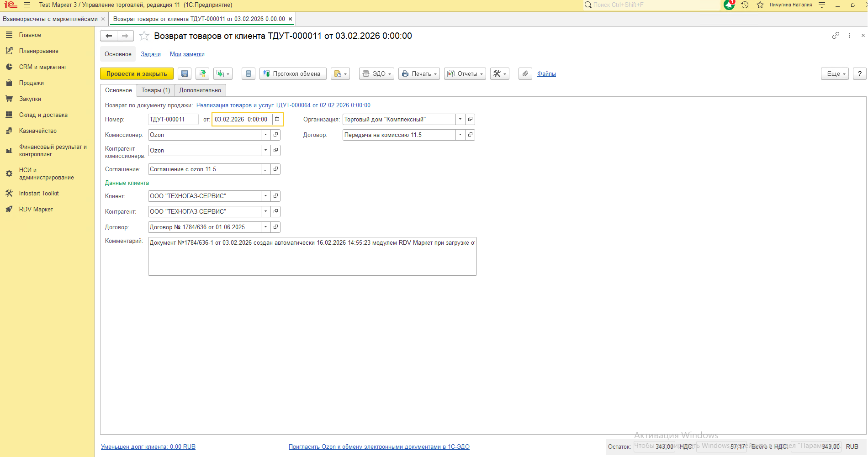Open the Соглашение record card icon
This screenshot has width=868, height=457.
click(275, 169)
